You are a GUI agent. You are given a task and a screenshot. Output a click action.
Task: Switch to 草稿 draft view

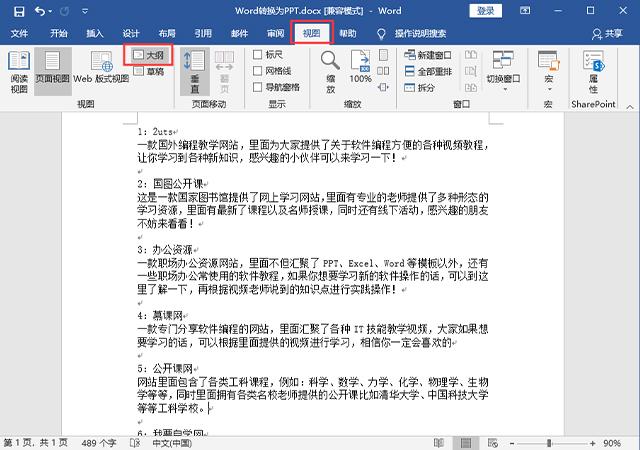pyautogui.click(x=149, y=71)
